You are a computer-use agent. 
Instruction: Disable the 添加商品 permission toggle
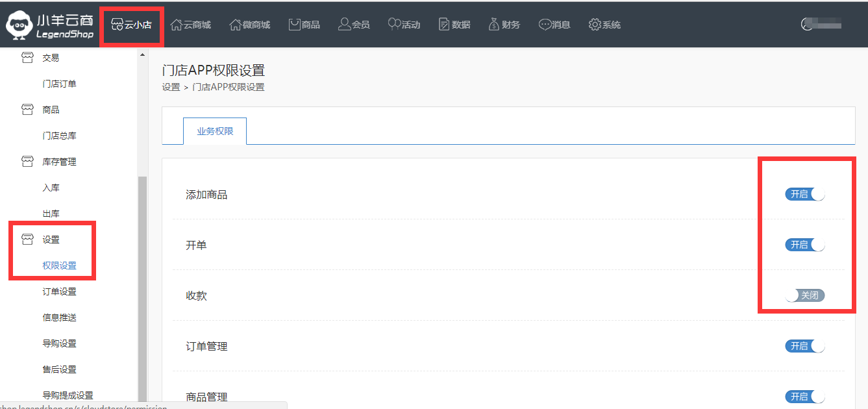click(805, 194)
